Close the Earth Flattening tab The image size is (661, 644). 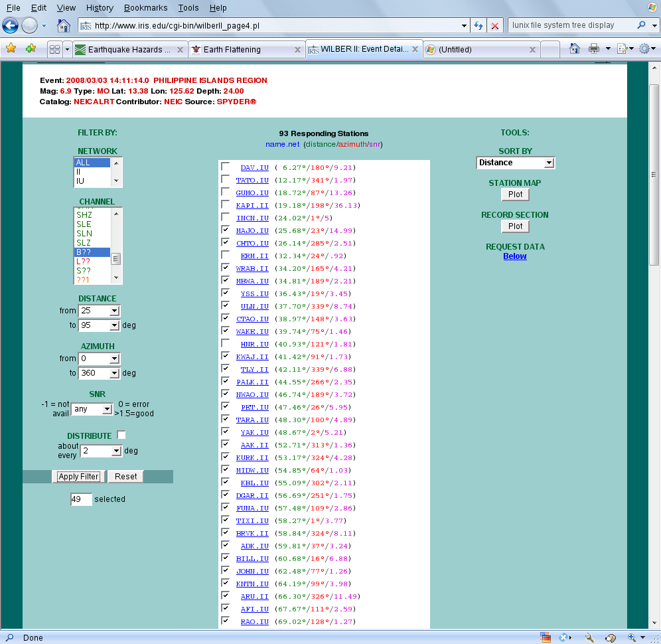(297, 50)
